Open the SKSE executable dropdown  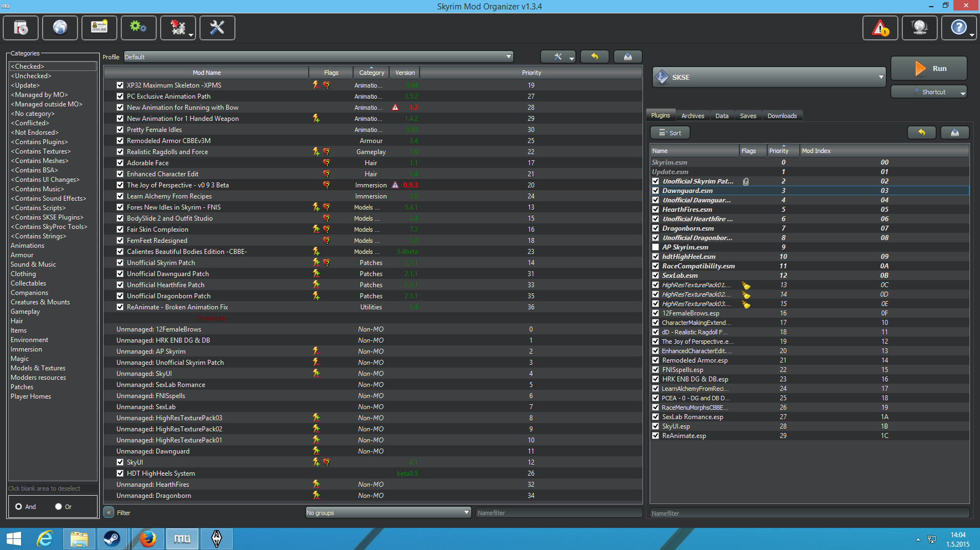pos(769,77)
